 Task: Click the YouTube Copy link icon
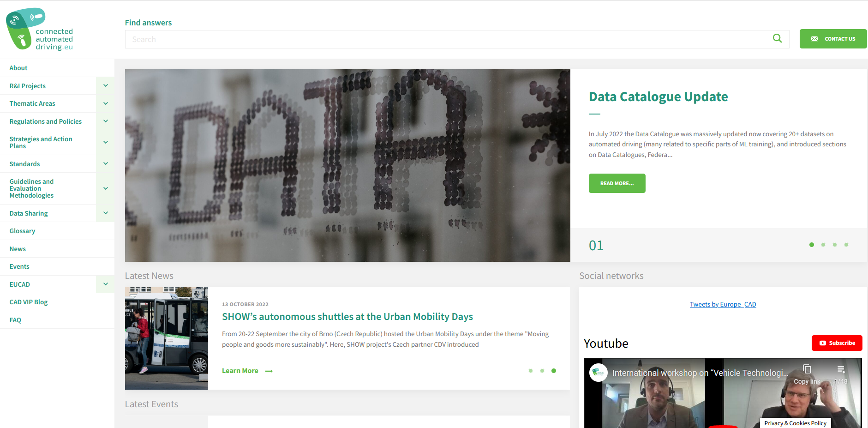[x=807, y=369]
